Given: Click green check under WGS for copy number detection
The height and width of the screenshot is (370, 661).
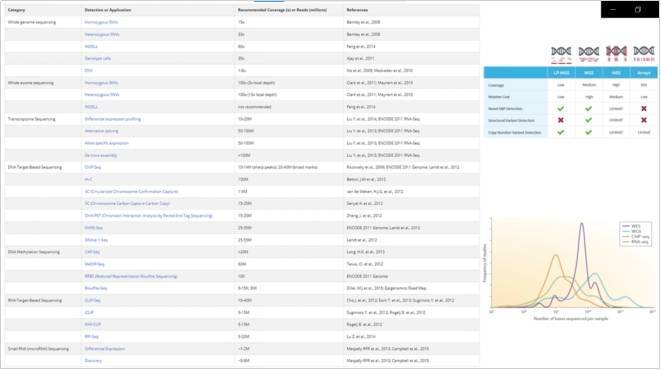Looking at the screenshot, I should (x=588, y=132).
